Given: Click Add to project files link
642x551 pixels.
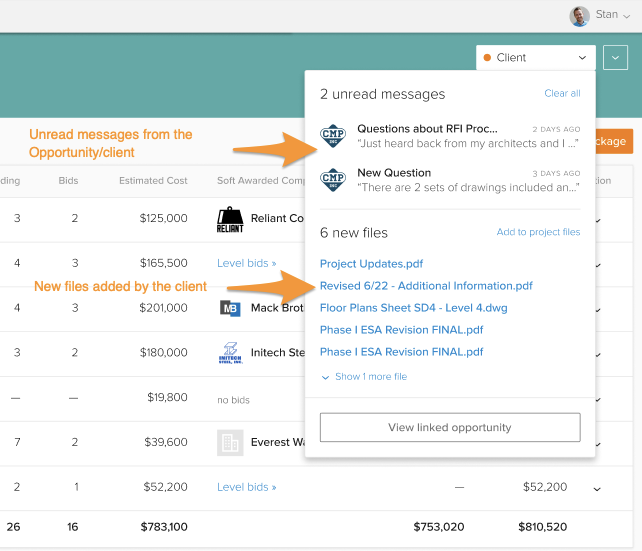Looking at the screenshot, I should 538,233.
